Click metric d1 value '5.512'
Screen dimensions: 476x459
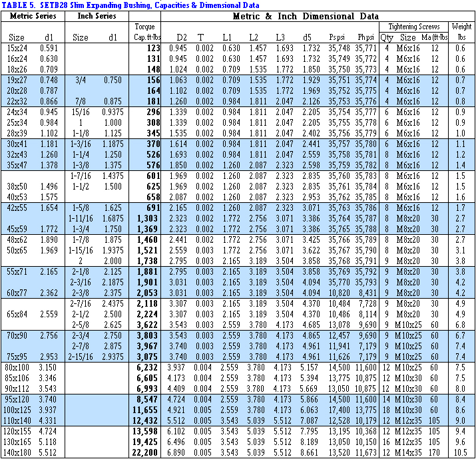(48, 452)
